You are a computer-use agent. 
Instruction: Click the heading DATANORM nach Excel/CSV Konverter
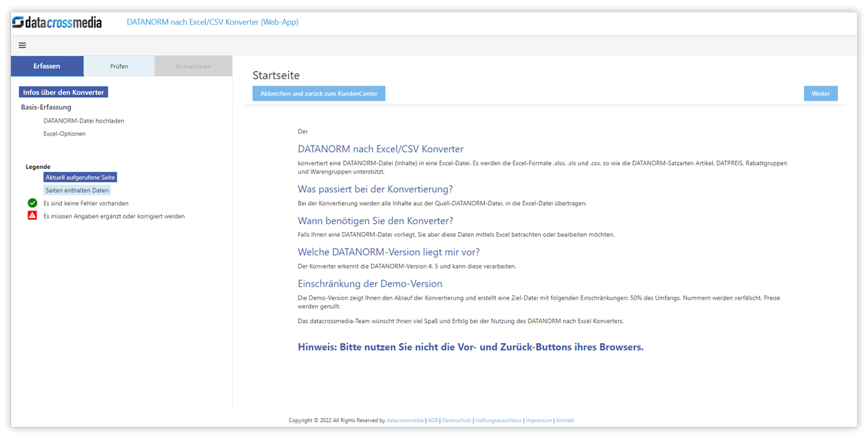[380, 149]
